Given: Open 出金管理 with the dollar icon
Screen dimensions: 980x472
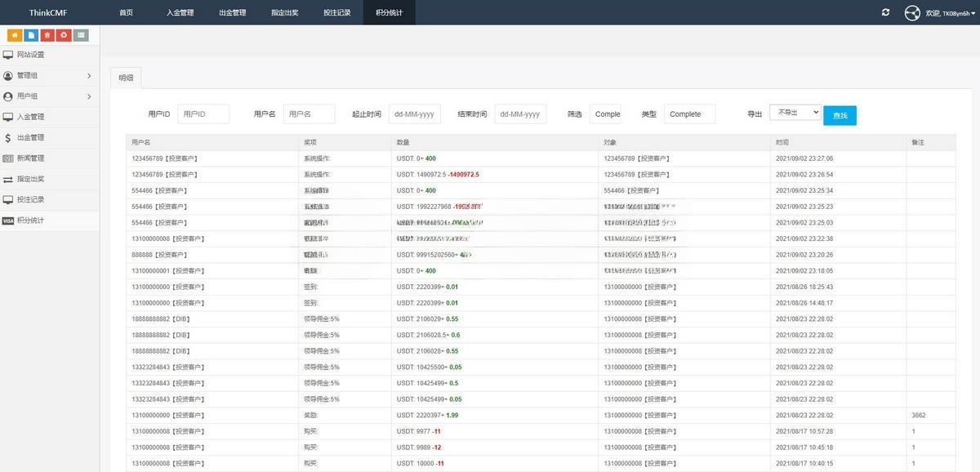Looking at the screenshot, I should point(30,138).
